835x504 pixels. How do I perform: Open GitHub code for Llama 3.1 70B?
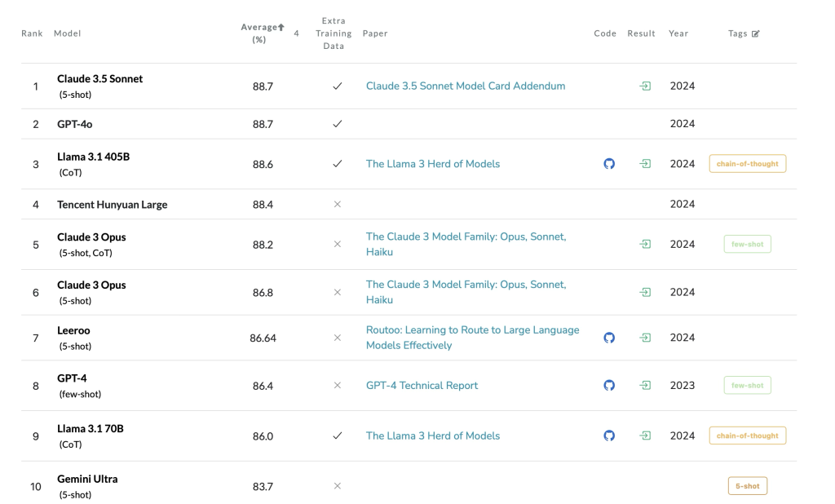point(609,435)
